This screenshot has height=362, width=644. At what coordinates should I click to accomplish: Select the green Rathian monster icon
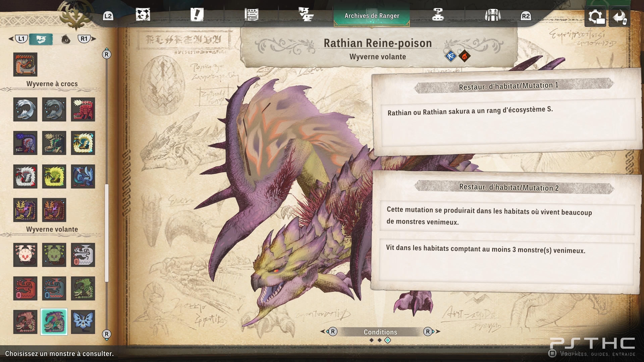coord(83,288)
